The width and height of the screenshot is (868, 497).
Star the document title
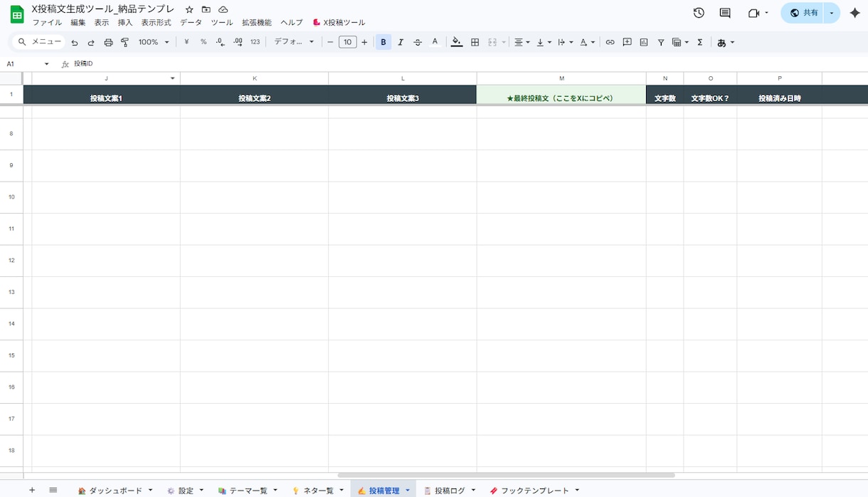click(x=189, y=9)
